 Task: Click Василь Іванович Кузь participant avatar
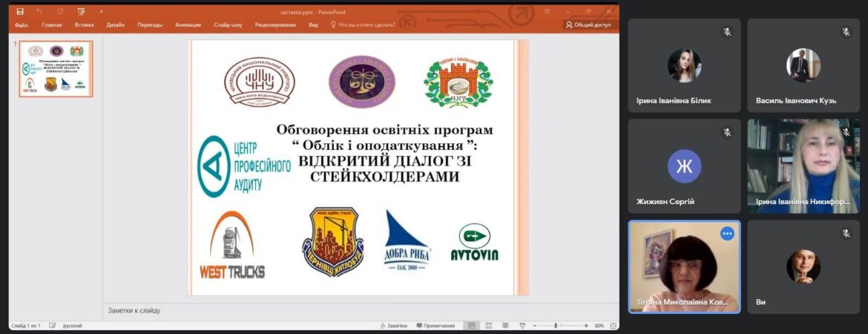click(x=803, y=65)
